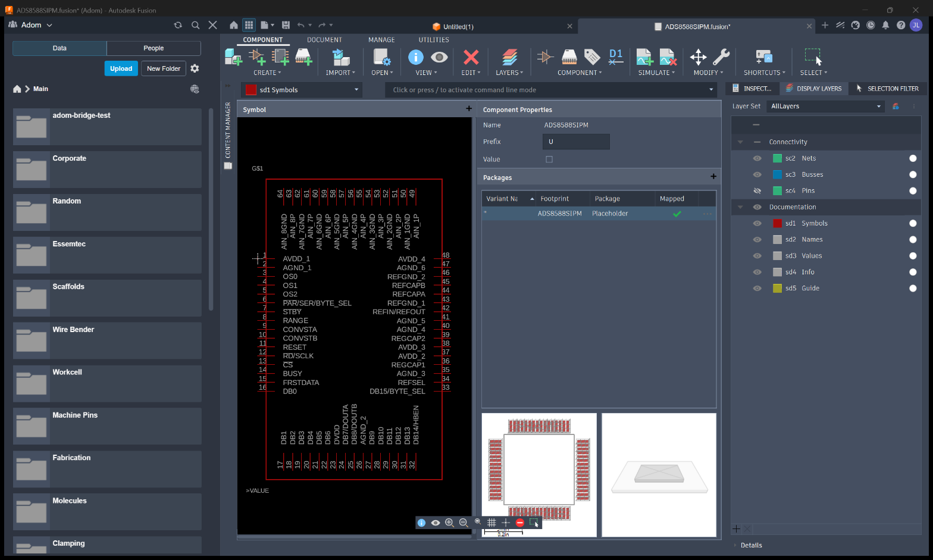Image resolution: width=933 pixels, height=560 pixels.
Task: Click the wrench icon in Modify
Action: [721, 57]
